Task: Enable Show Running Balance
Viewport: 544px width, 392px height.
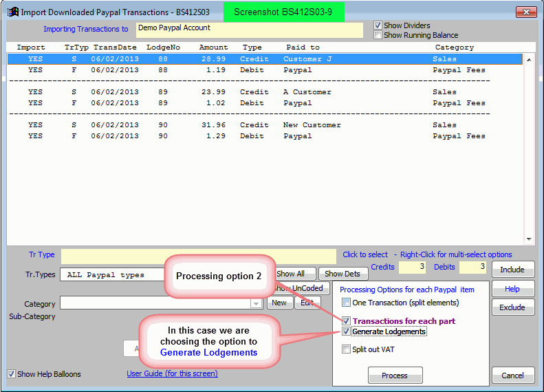Action: tap(378, 35)
